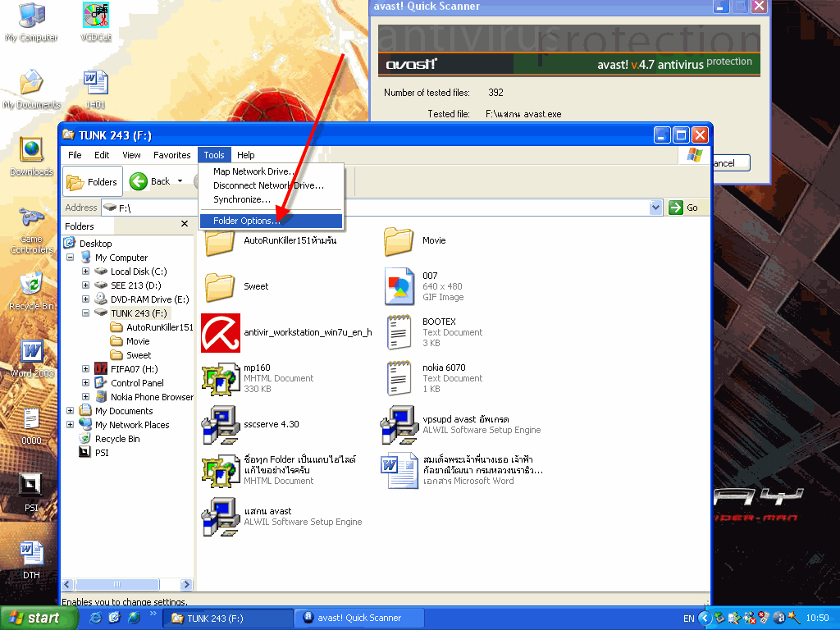Expand Control Panel tree node
The height and width of the screenshot is (630, 840).
point(85,382)
